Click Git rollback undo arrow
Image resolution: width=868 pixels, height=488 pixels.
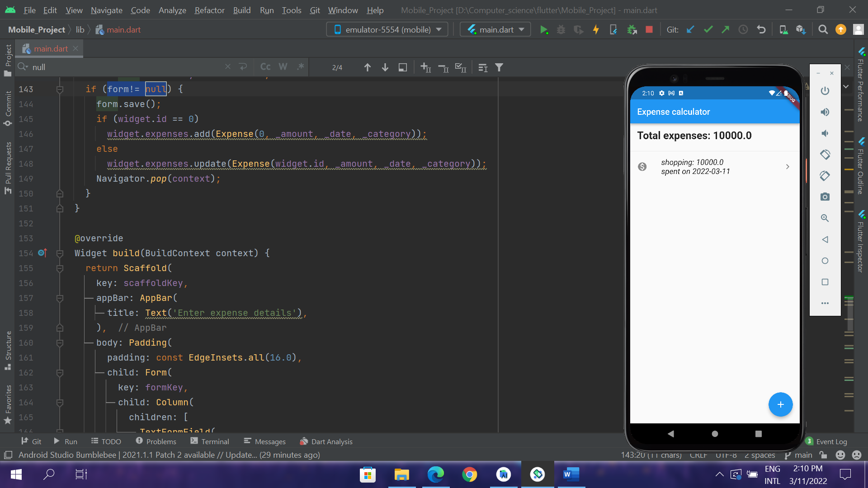tap(761, 30)
